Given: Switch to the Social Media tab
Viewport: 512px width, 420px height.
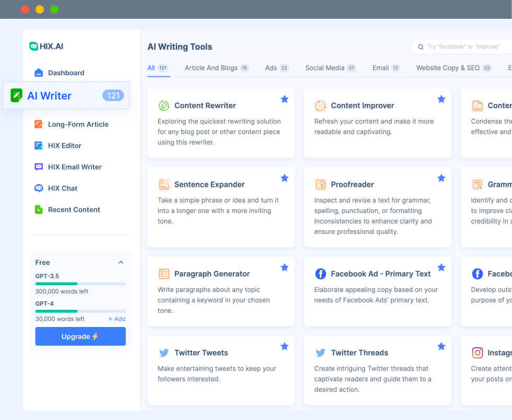Looking at the screenshot, I should coord(326,67).
